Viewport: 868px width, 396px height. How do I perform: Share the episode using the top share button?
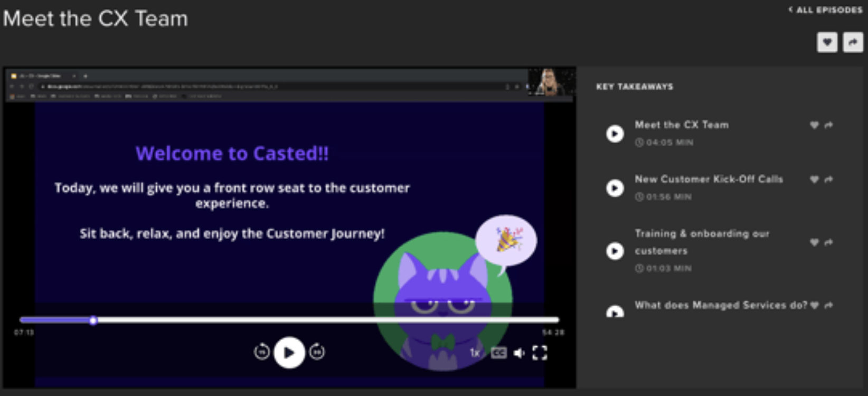coord(853,42)
